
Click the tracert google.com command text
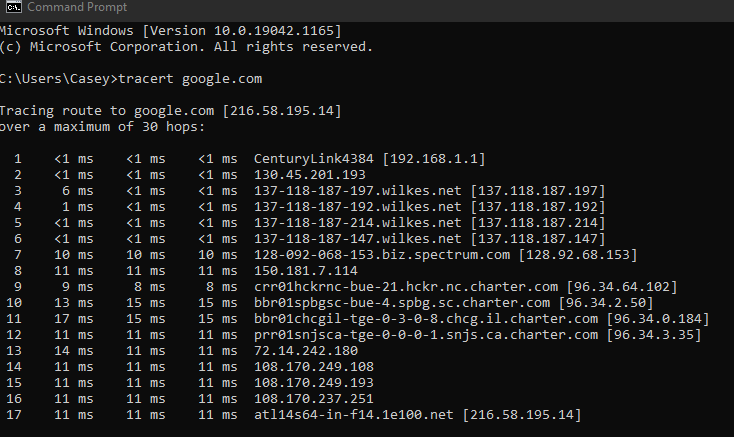pos(190,79)
